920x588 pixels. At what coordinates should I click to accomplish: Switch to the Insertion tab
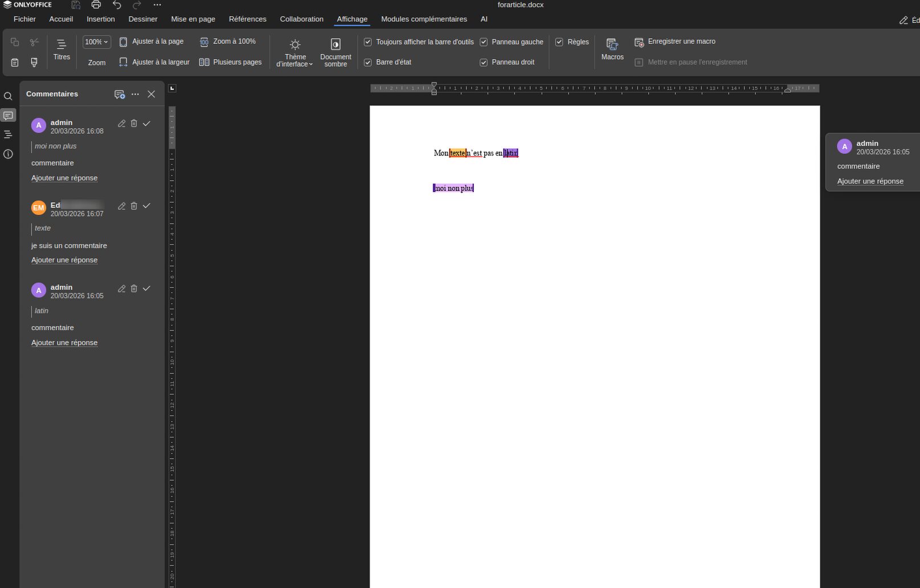pos(101,19)
